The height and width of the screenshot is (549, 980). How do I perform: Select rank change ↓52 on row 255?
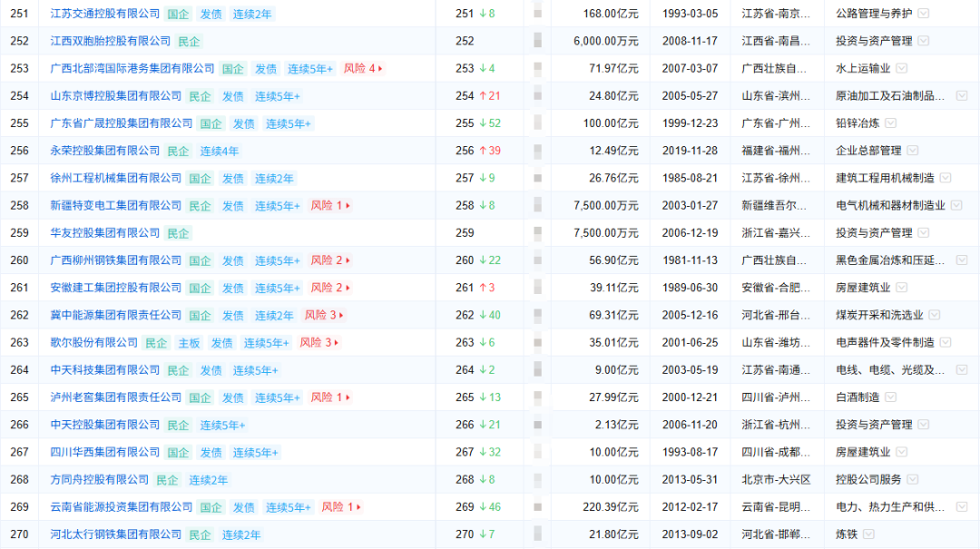(x=490, y=123)
